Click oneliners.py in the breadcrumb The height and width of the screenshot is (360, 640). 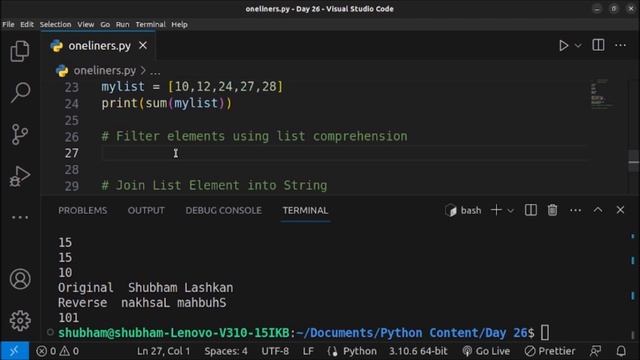point(104,70)
